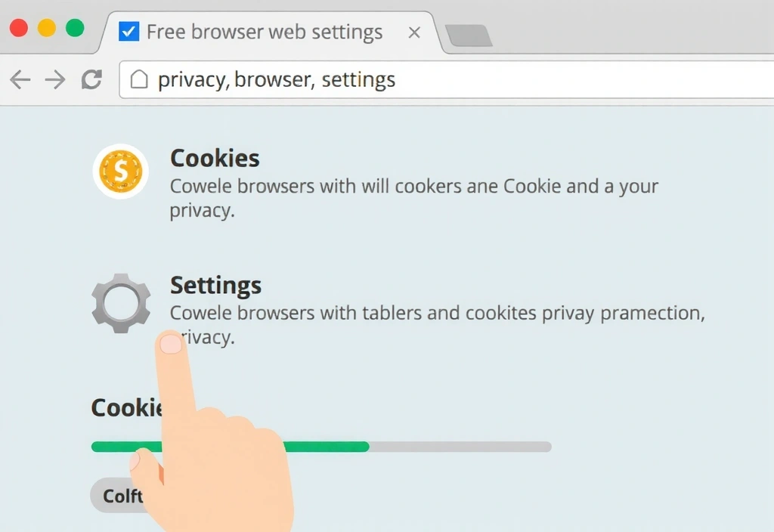This screenshot has height=532, width=774.
Task: Click the green window maximize button
Action: pos(75,29)
